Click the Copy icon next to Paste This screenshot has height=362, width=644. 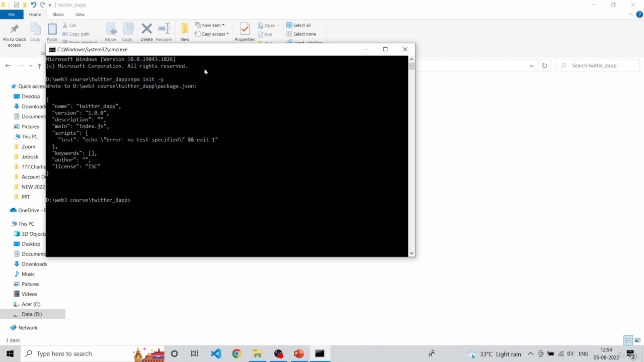pos(35,29)
